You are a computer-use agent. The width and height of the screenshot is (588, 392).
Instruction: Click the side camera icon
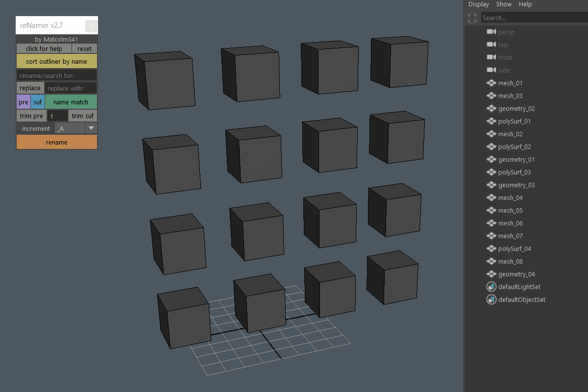tap(491, 70)
